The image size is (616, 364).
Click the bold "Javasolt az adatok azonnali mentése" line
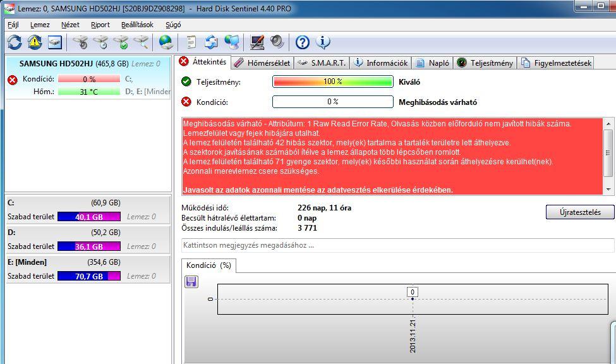click(x=318, y=190)
